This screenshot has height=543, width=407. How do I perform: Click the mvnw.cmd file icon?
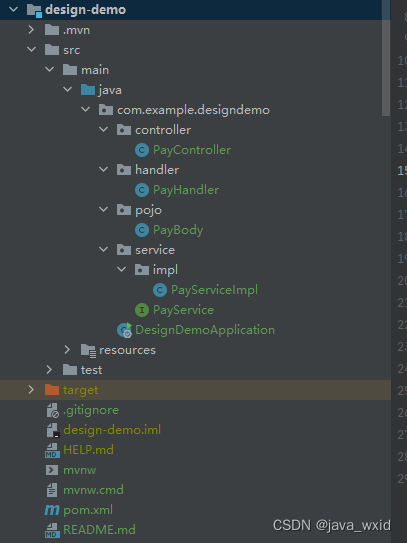pos(52,490)
